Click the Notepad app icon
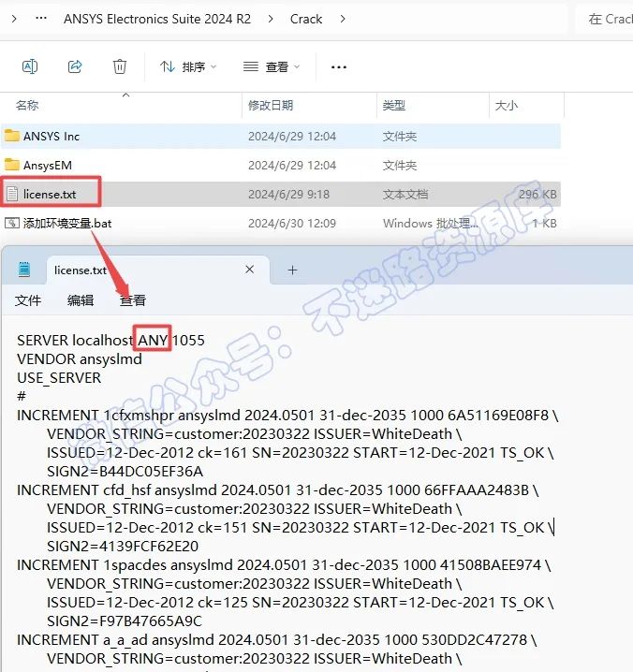The image size is (633, 672). click(24, 270)
